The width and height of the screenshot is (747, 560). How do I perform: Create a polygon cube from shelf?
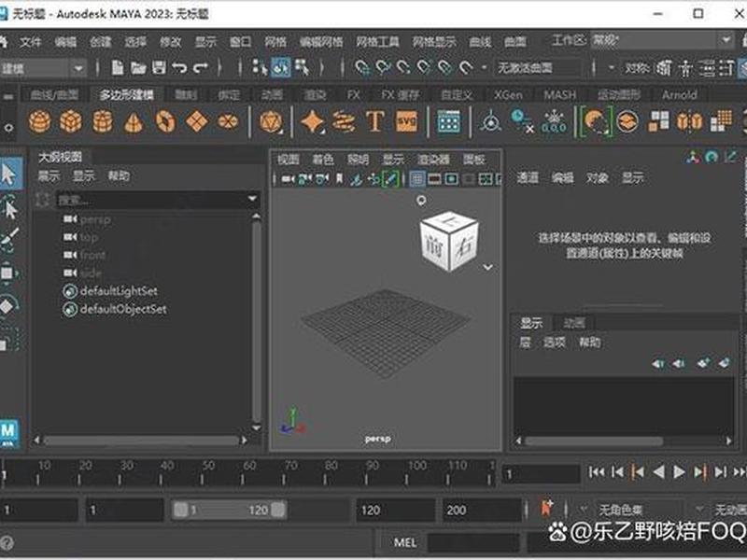(x=71, y=121)
